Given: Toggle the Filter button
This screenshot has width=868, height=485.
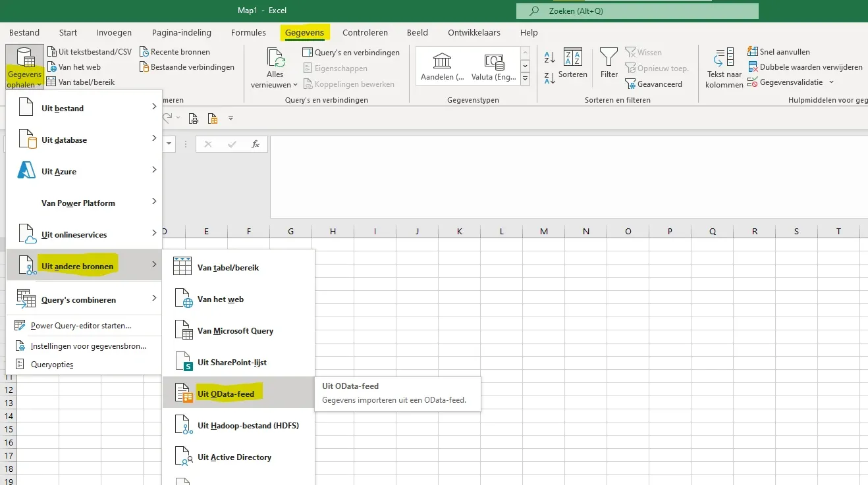Looking at the screenshot, I should (609, 64).
